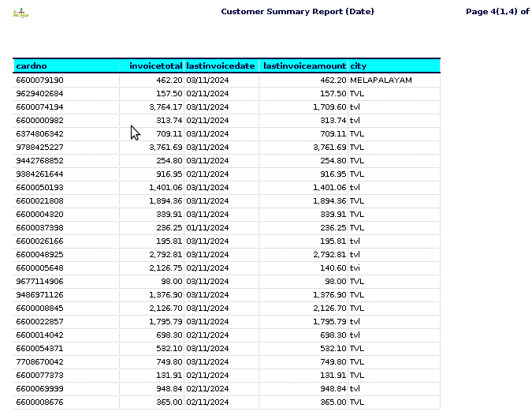Click the company logo icon
This screenshot has height=419, width=532.
point(20,13)
